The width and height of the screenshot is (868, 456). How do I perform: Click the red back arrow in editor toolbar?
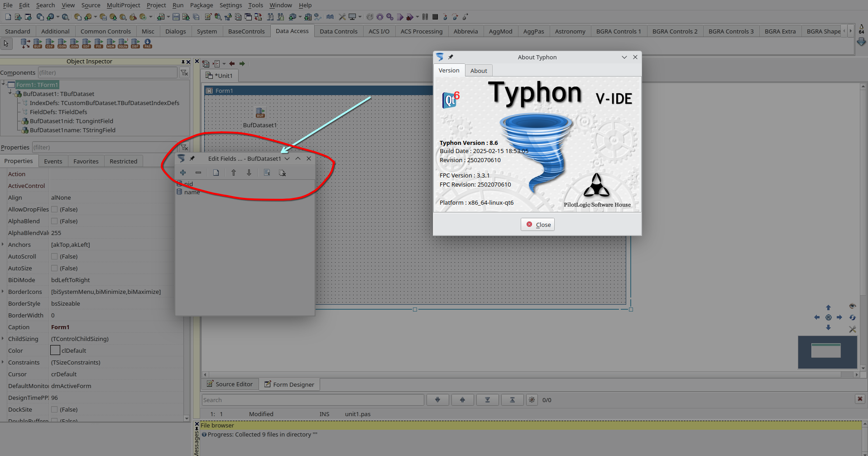[232, 64]
